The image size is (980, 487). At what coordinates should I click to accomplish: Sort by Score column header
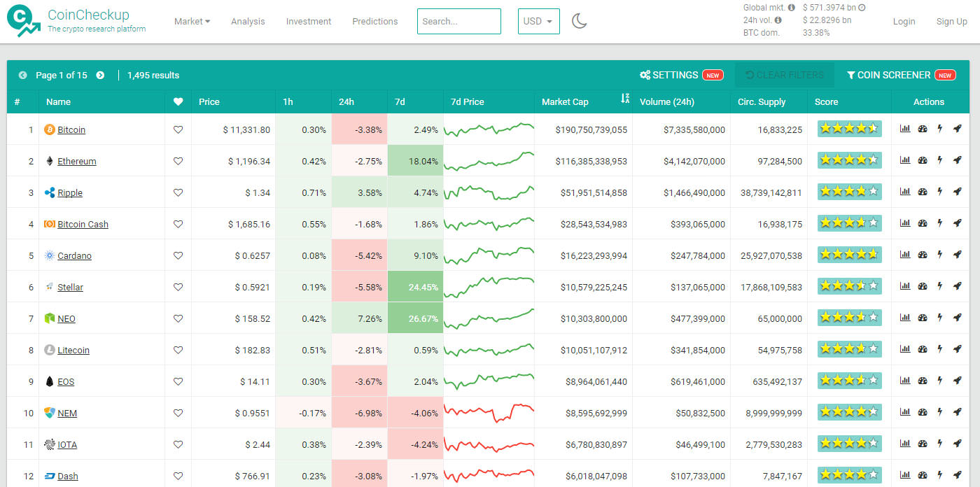826,101
